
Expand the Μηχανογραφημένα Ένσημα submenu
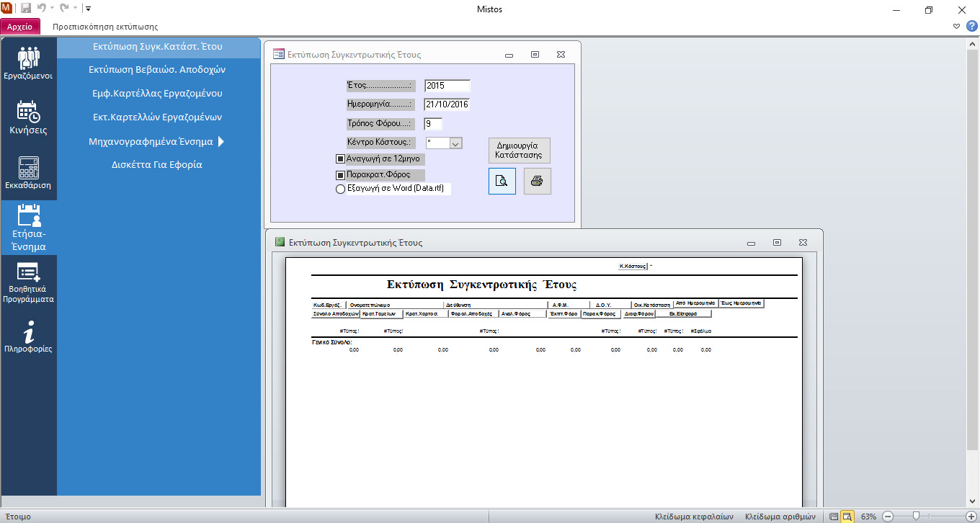[221, 141]
